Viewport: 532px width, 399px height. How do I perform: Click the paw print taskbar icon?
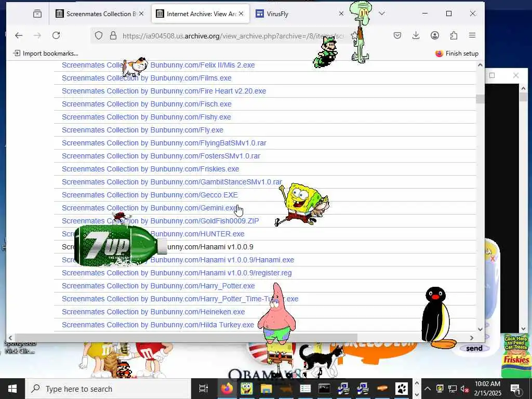click(402, 389)
